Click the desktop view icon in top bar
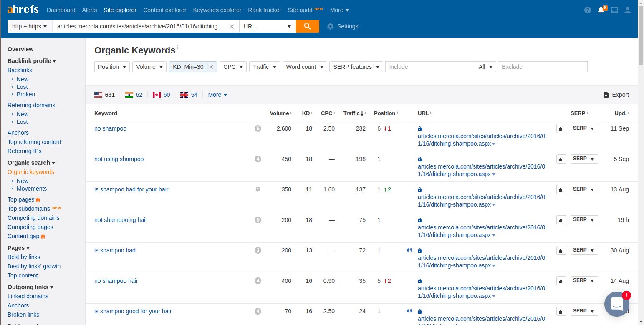The image size is (644, 325). [x=614, y=10]
